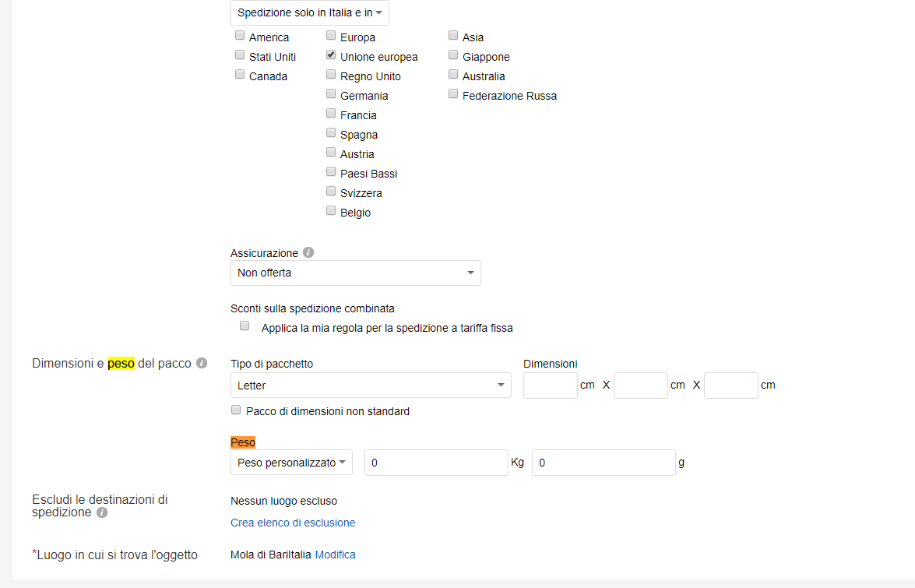The height and width of the screenshot is (588, 915).
Task: Expand the Assicurazione Non offerta dropdown
Action: point(355,273)
